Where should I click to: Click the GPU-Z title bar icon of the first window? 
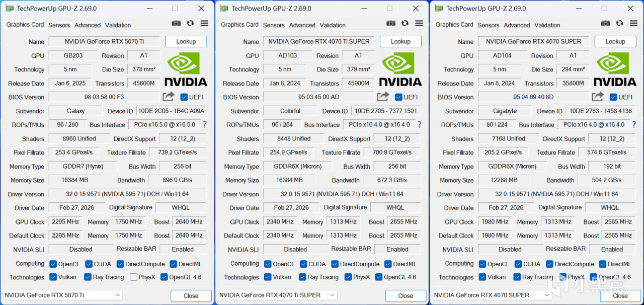(9, 9)
